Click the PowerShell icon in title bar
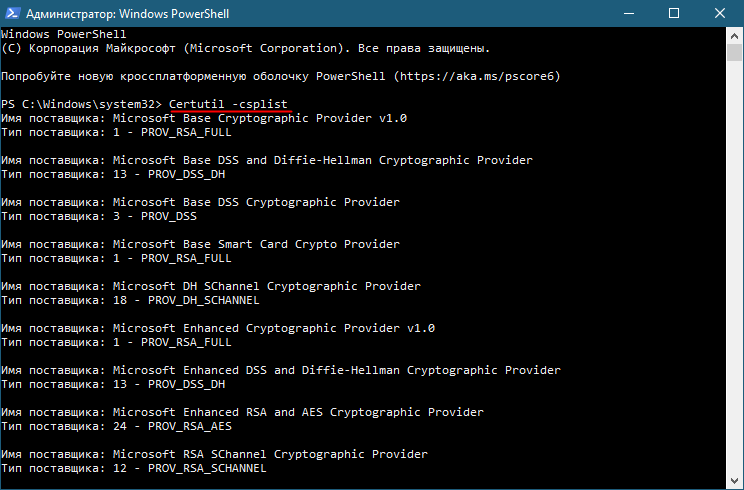Viewport: 744px width, 490px height. click(12, 13)
